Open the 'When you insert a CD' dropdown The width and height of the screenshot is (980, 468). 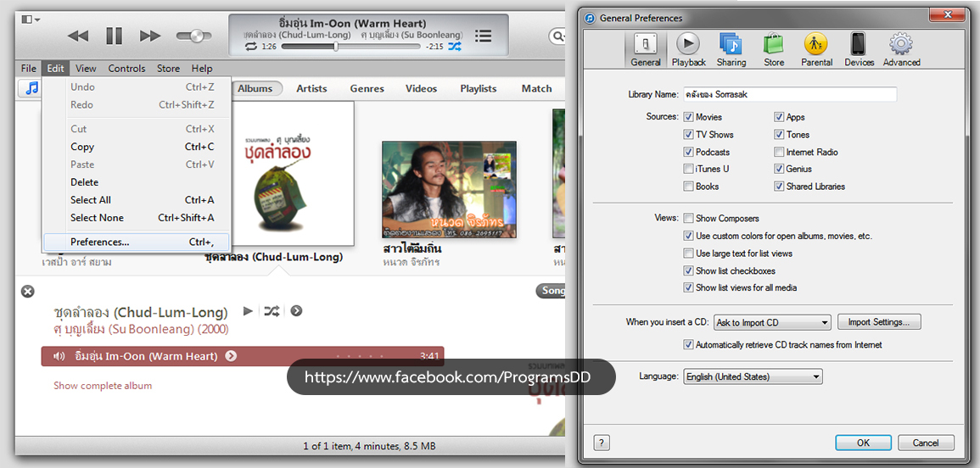(771, 323)
